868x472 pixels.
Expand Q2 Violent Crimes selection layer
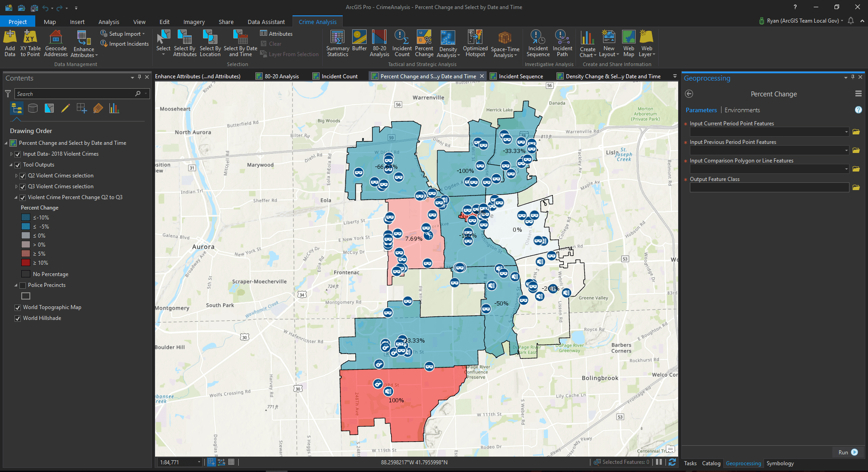pos(16,176)
